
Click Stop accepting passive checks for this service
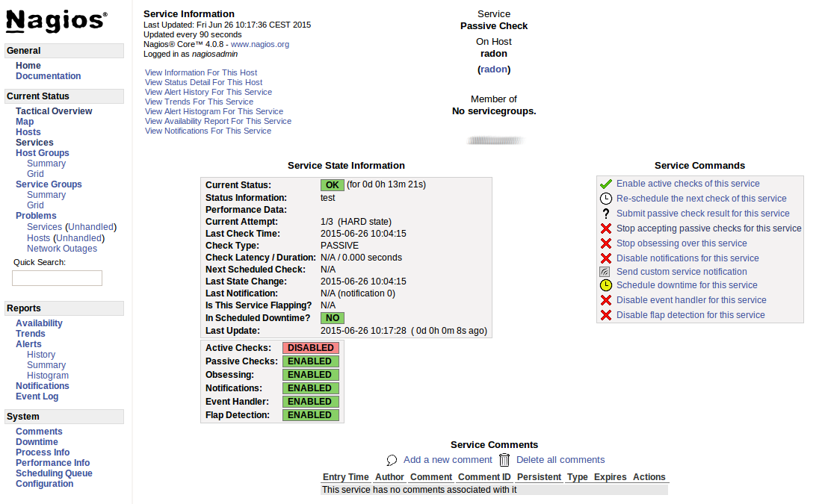(x=708, y=228)
